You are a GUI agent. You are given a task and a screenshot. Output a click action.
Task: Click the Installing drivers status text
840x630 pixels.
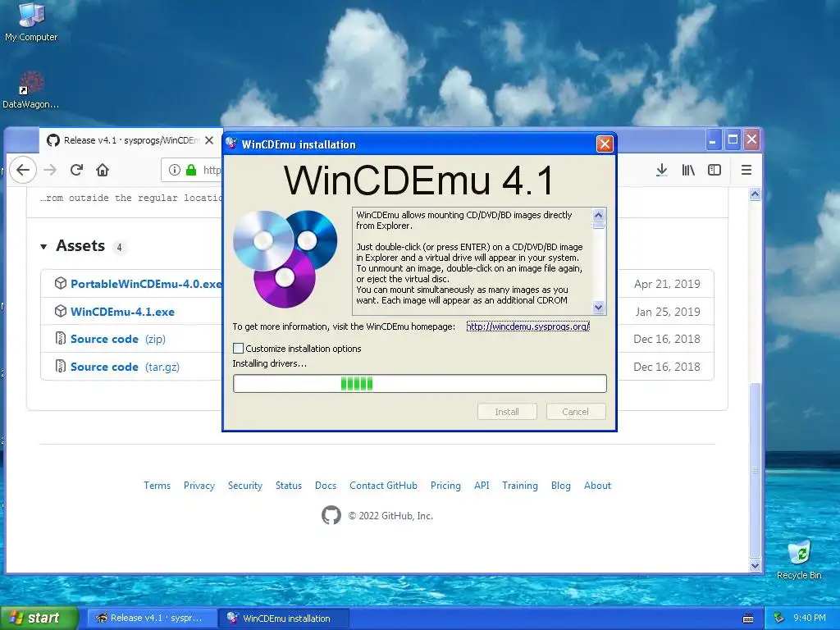point(269,363)
